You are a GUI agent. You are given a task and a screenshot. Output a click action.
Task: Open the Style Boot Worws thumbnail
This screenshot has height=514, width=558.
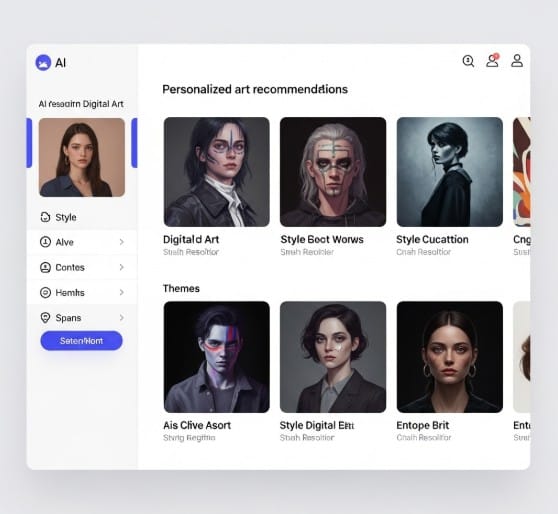pyautogui.click(x=333, y=172)
